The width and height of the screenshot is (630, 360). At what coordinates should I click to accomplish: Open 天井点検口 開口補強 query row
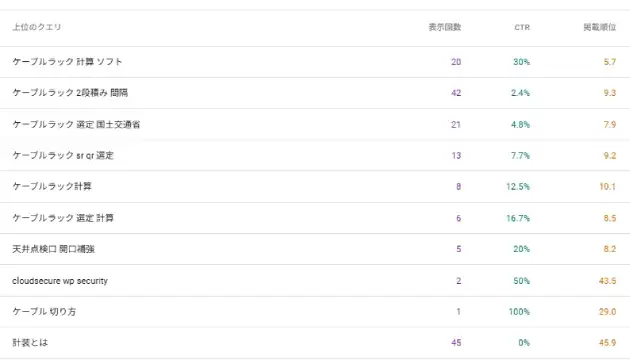click(315, 249)
